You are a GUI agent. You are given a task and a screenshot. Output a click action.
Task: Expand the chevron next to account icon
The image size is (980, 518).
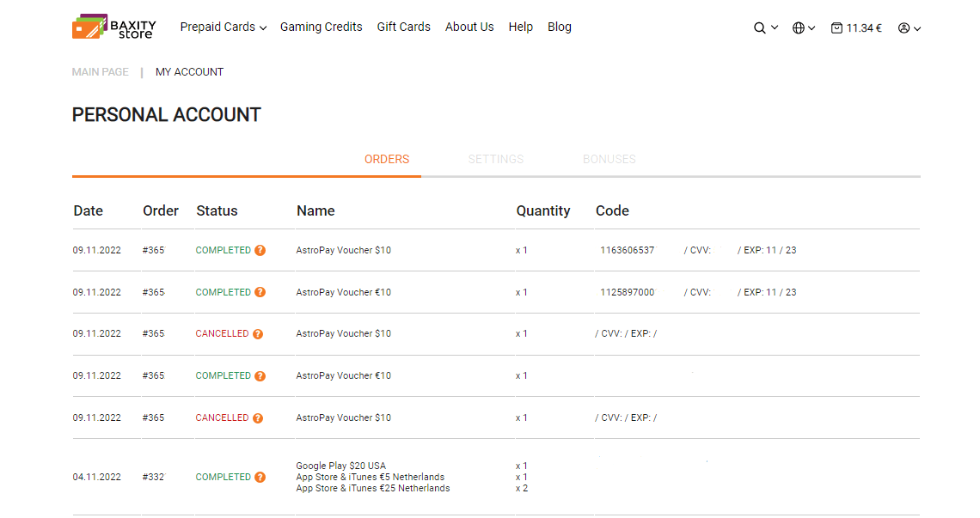[x=917, y=28]
